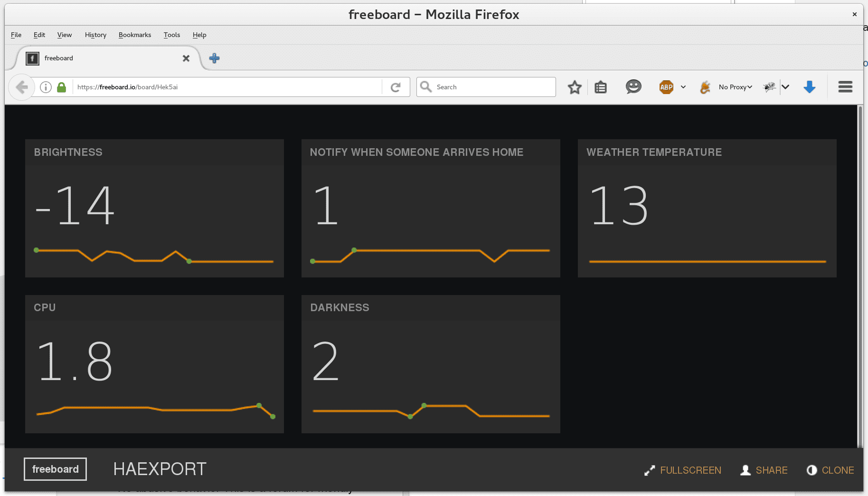The height and width of the screenshot is (496, 868).
Task: Open the bookmarks list icon
Action: coord(601,87)
